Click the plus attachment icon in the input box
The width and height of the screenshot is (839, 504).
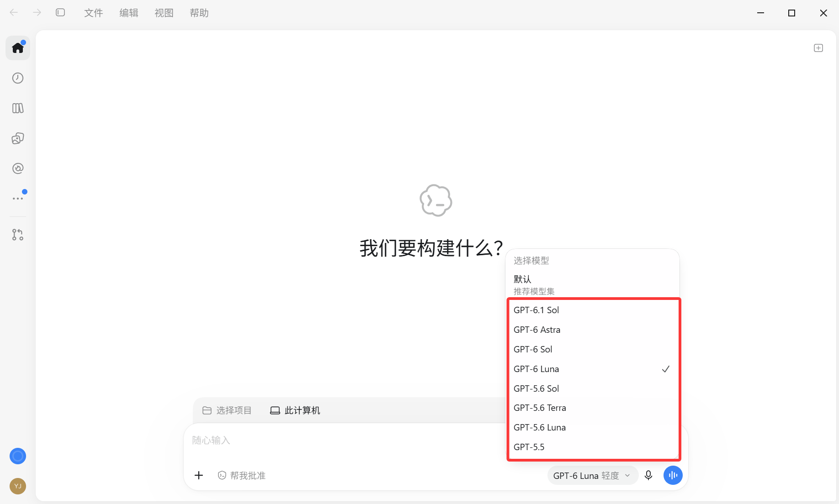[x=199, y=475]
